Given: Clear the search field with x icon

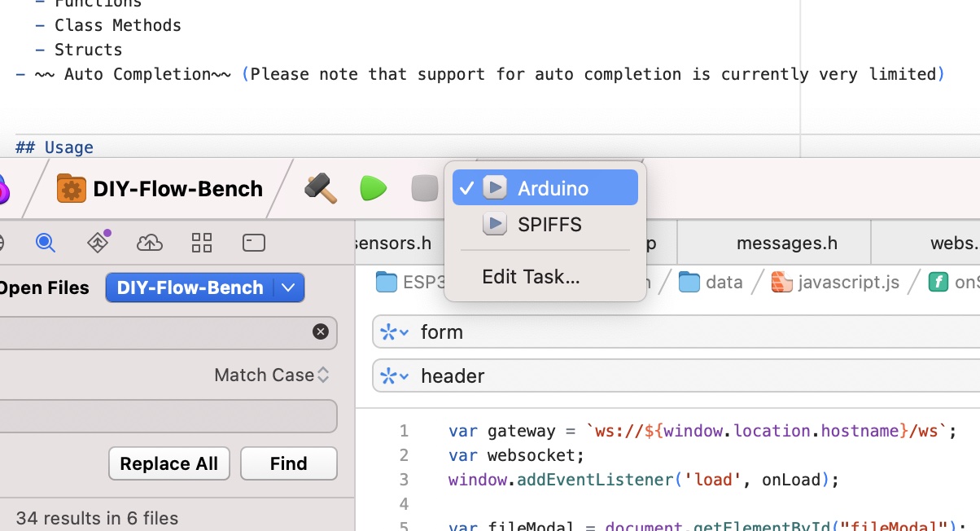Looking at the screenshot, I should point(321,331).
